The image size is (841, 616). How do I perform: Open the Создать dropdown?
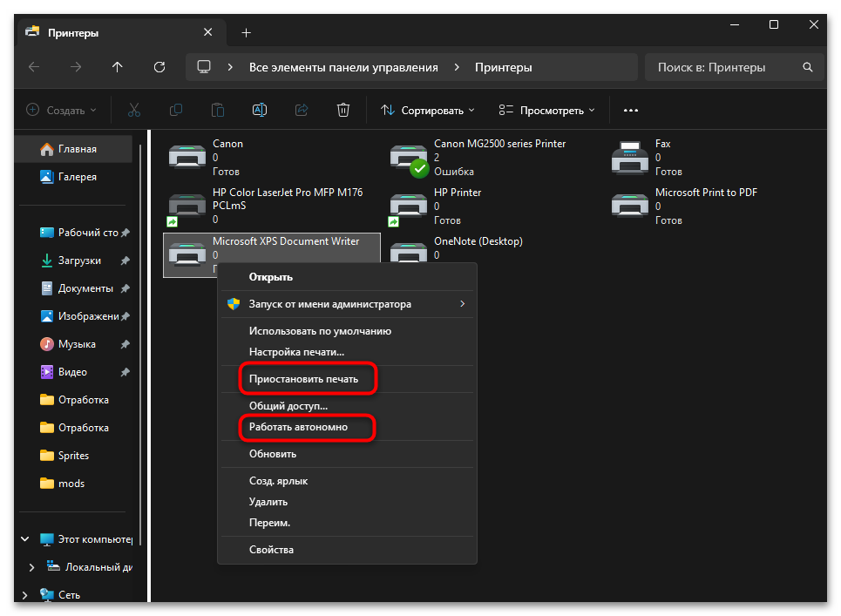click(x=61, y=111)
